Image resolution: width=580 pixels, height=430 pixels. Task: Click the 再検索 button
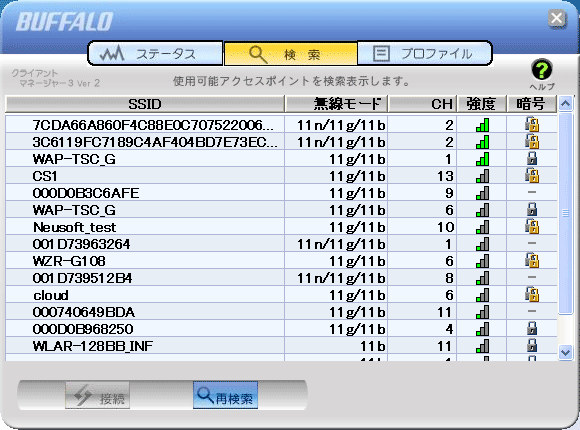click(x=225, y=395)
